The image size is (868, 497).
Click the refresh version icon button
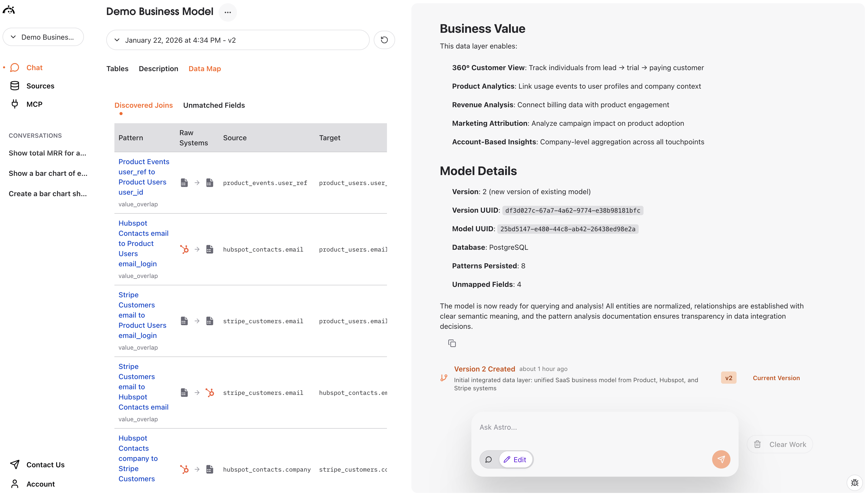(384, 40)
